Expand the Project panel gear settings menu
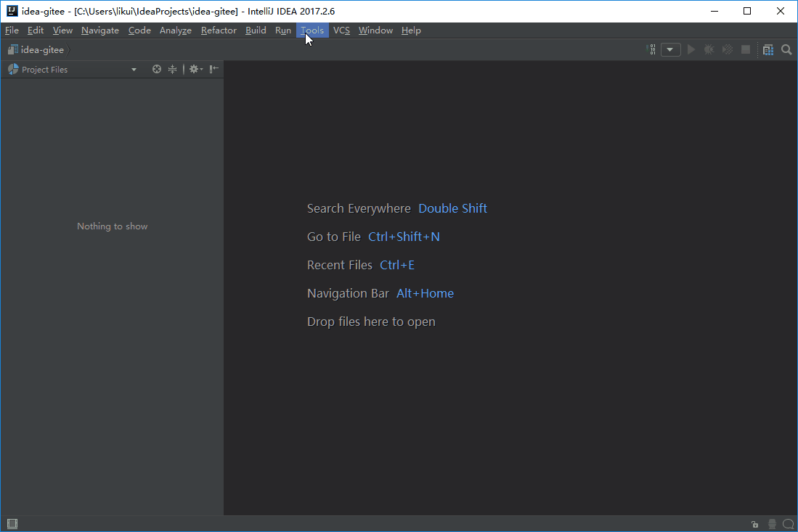 195,69
